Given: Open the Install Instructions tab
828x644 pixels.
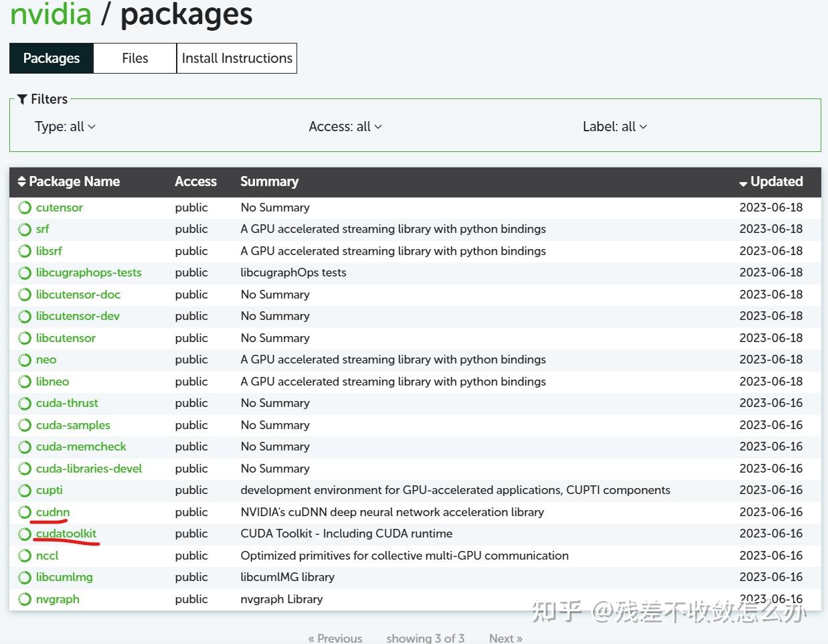Looking at the screenshot, I should point(237,58).
